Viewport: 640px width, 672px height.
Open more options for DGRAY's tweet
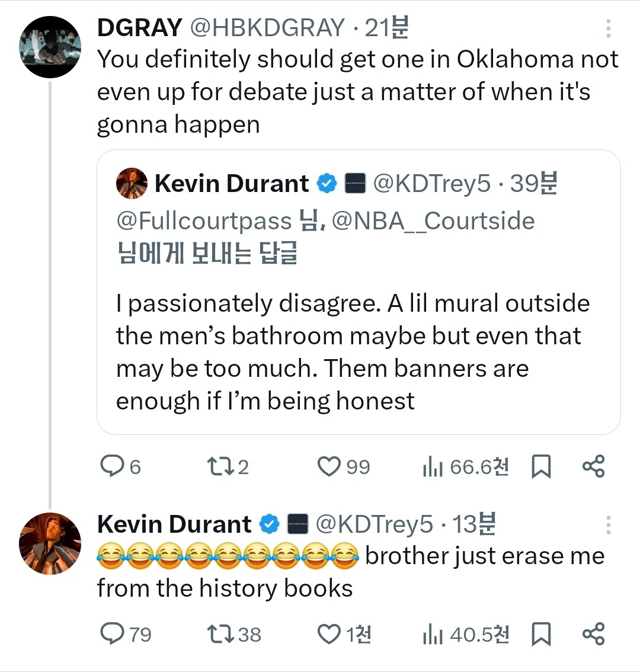click(608, 28)
